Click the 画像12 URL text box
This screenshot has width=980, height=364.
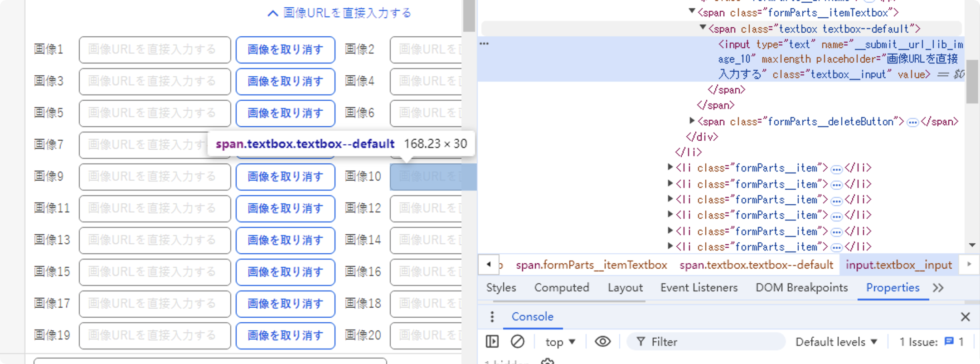click(426, 208)
